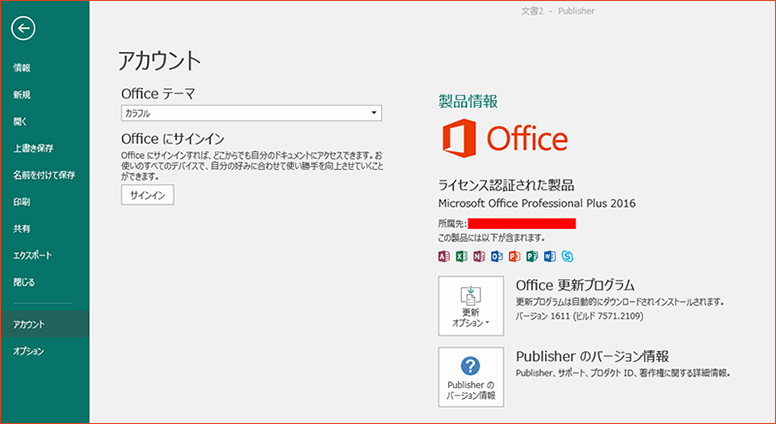This screenshot has height=424, width=776.
Task: Click the Office 更新プログラム heading
Action: (575, 285)
